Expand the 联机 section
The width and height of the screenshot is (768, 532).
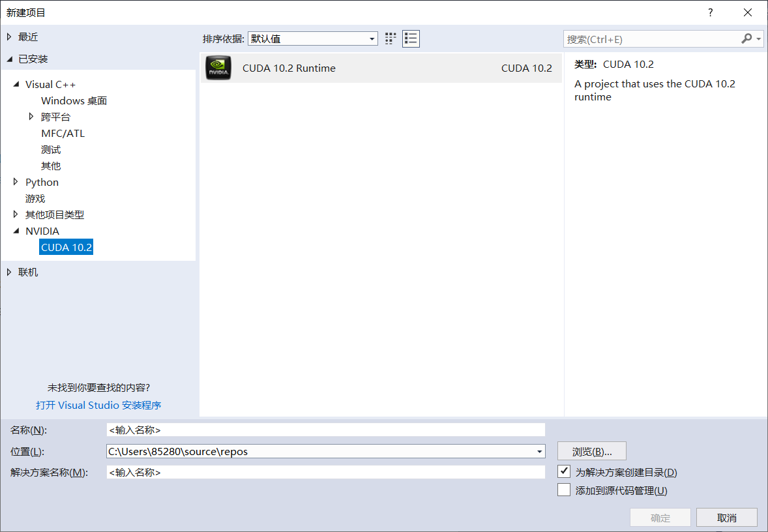coord(9,272)
